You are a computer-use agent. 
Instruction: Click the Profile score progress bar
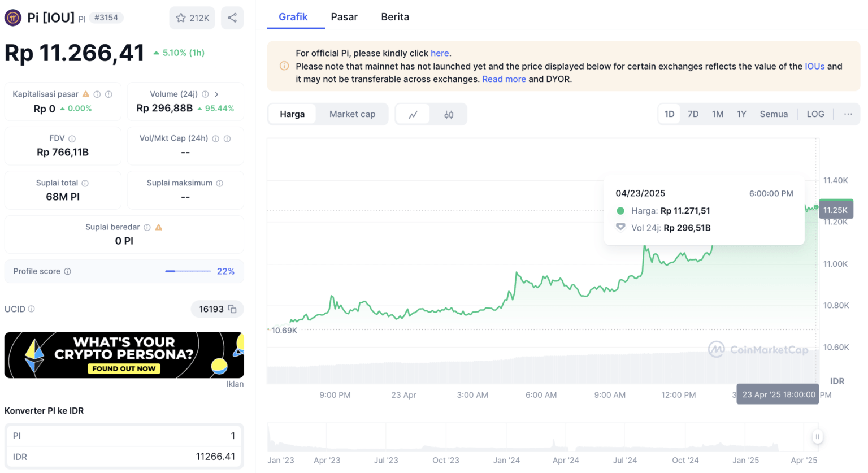click(x=188, y=271)
